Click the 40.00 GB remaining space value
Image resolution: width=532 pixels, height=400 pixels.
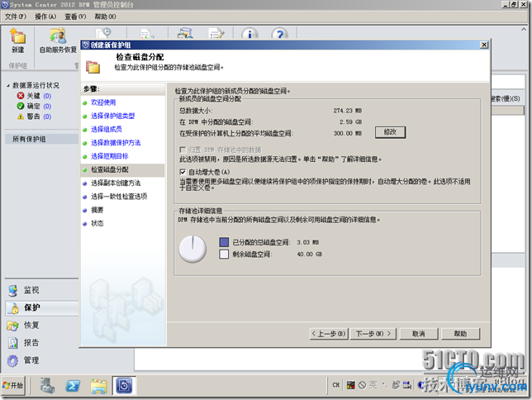[310, 255]
